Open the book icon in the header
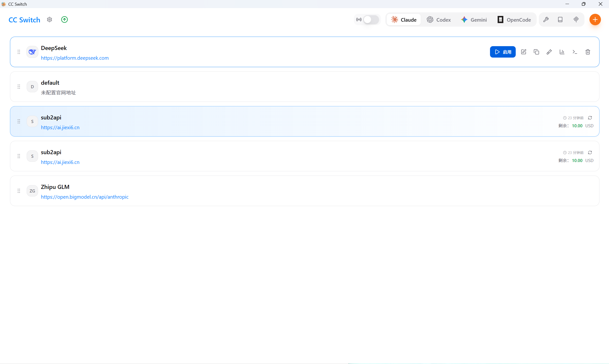Screen dimensions: 609x364 pos(560,20)
